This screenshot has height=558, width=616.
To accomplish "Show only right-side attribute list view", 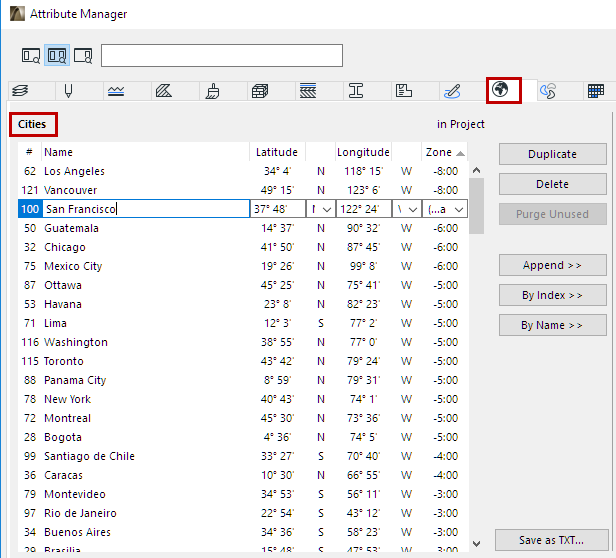I will coord(83,55).
